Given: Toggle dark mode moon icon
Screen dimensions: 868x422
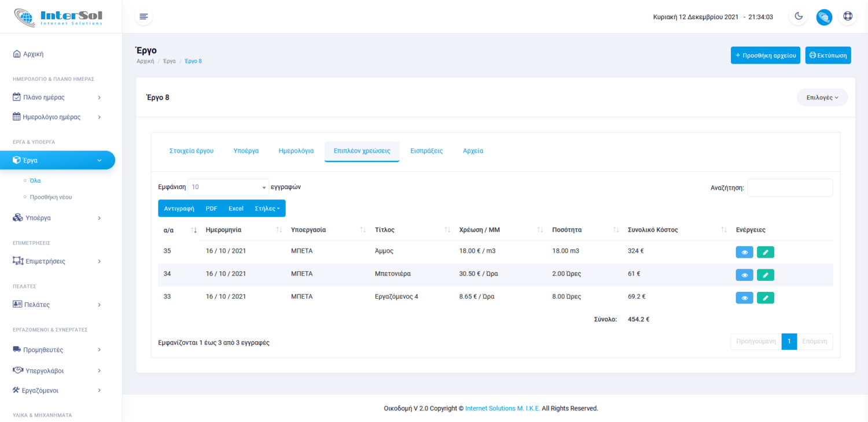Looking at the screenshot, I should [799, 17].
